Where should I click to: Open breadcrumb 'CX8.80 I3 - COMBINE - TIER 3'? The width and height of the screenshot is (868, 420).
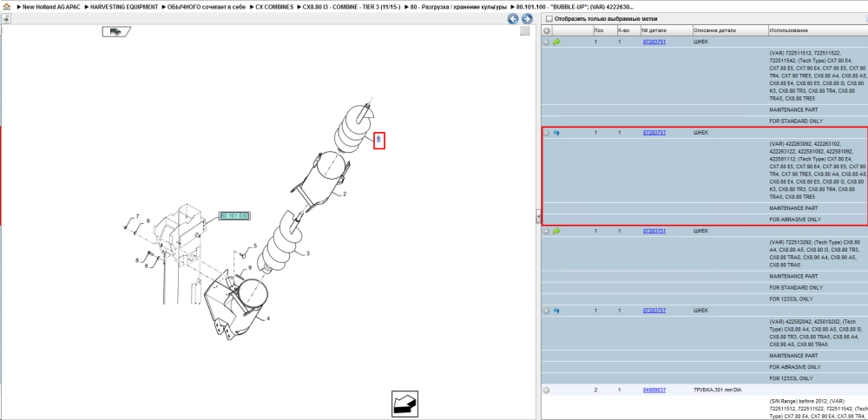[x=352, y=7]
